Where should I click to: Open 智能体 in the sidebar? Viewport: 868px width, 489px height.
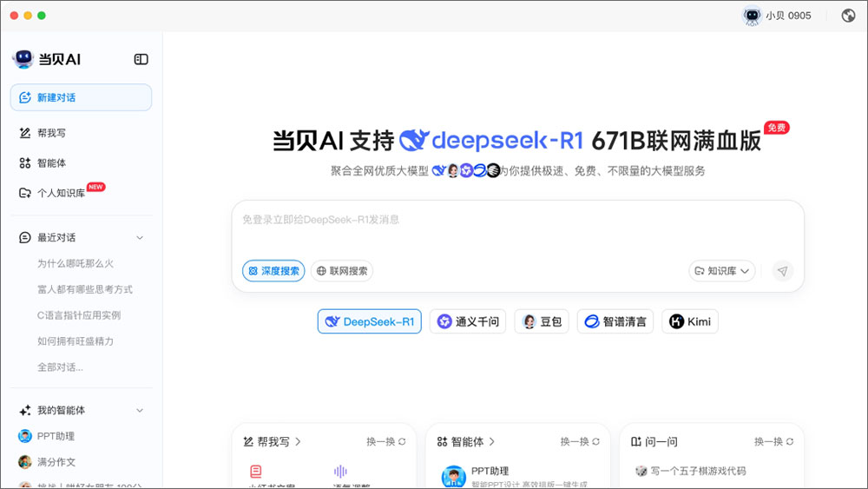point(51,162)
